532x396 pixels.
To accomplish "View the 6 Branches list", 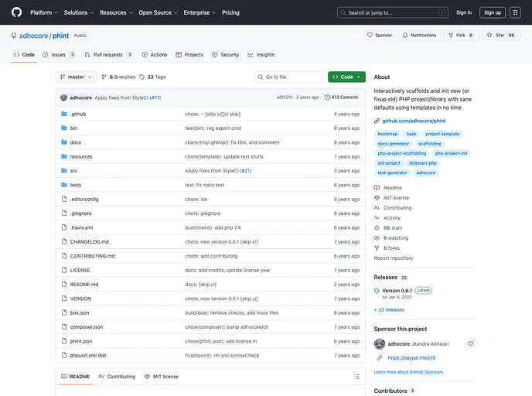I will (118, 77).
